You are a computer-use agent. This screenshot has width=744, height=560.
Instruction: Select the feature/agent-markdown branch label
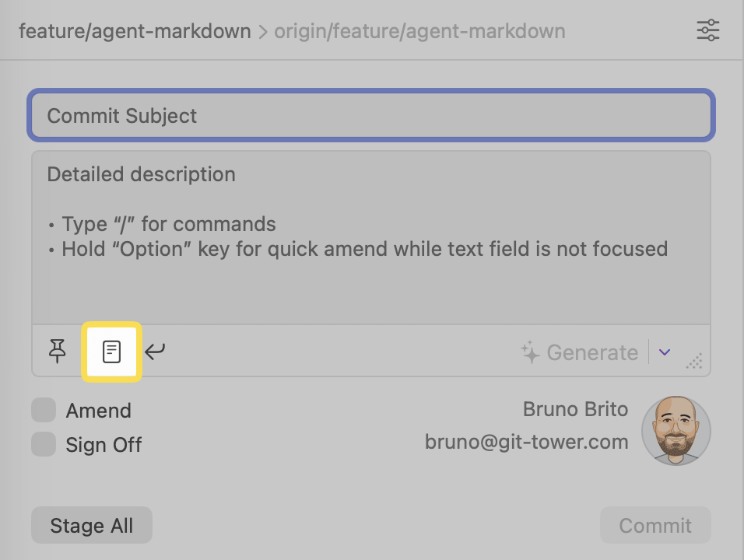[135, 32]
